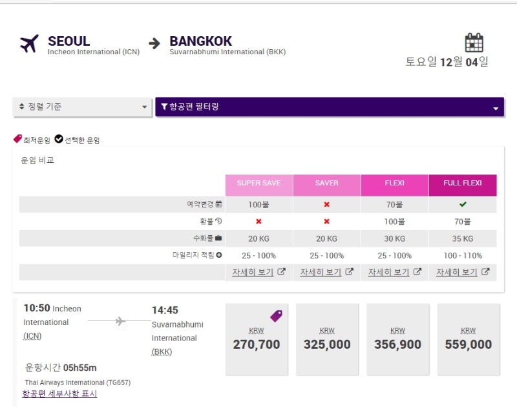This screenshot has width=517, height=420.
Task: Click the plus icon next to 마일리지 적립
Action: tap(219, 255)
